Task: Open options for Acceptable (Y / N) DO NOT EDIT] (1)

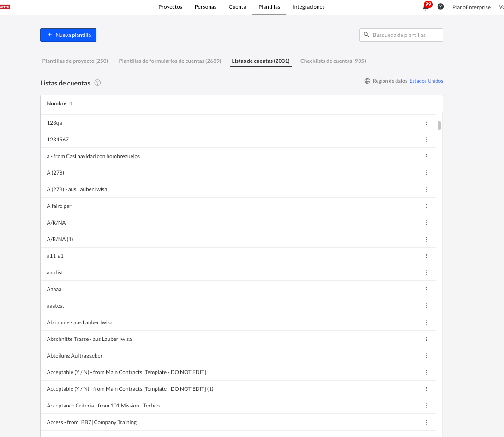Action: (x=426, y=389)
